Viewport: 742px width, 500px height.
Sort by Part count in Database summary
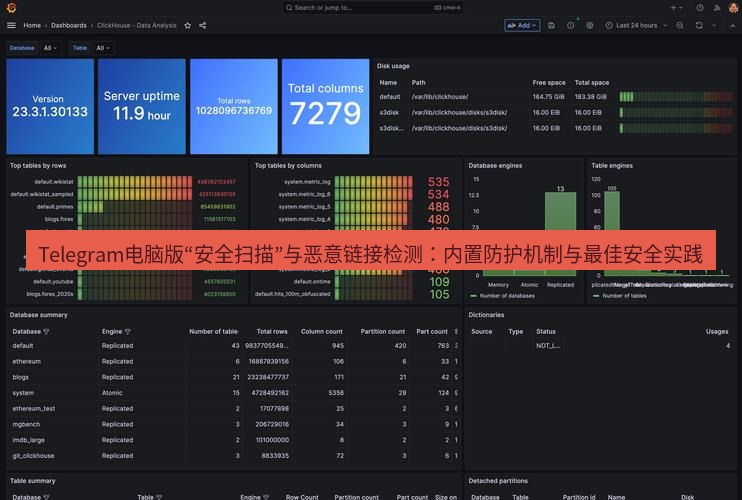(432, 332)
